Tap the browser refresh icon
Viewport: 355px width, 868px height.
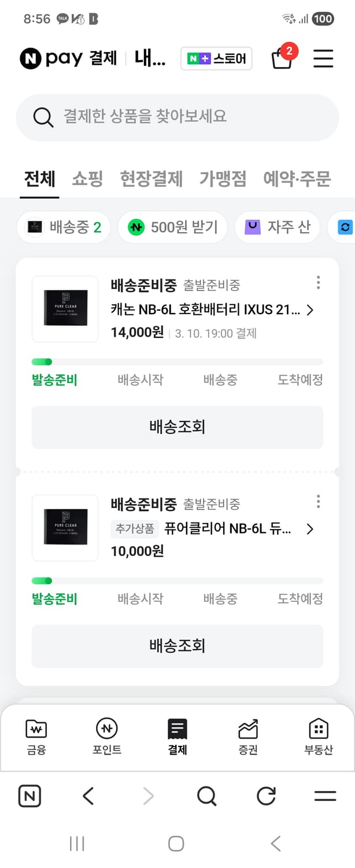pos(265,796)
